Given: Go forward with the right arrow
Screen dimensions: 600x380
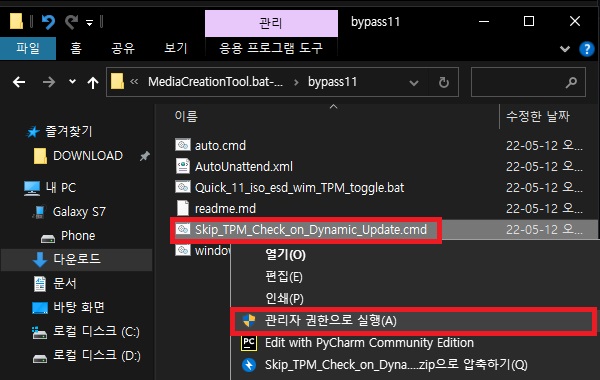Looking at the screenshot, I should (49, 82).
